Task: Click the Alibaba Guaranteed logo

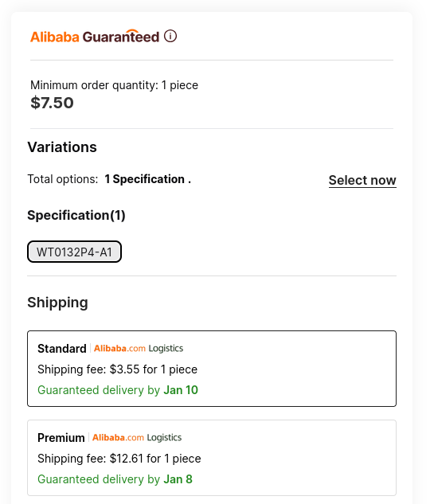Action: click(95, 37)
